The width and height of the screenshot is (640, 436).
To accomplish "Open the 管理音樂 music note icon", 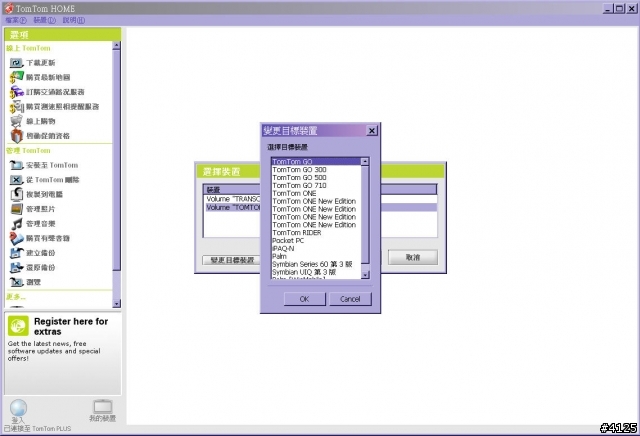I will 16,224.
